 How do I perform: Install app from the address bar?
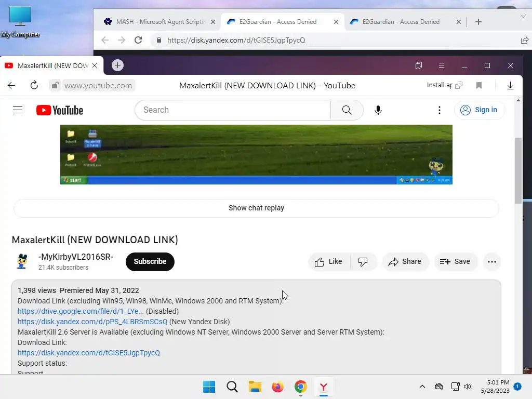click(x=445, y=85)
